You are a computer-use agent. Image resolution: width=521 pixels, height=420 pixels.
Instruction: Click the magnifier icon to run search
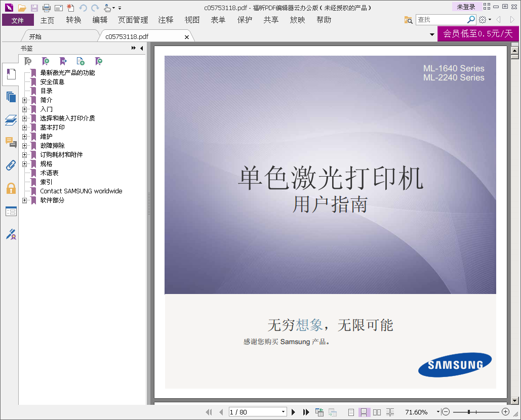[471, 20]
